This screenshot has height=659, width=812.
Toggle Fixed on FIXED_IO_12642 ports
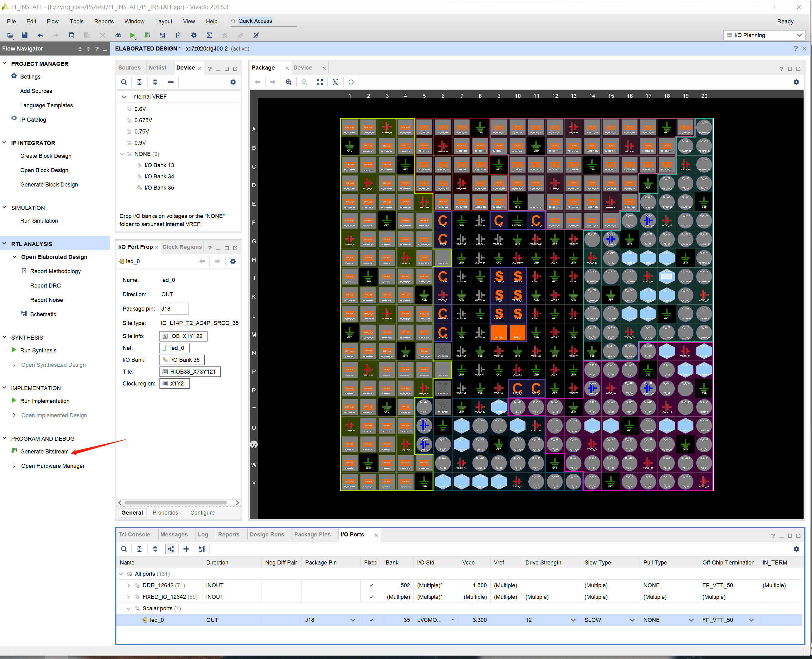point(371,597)
